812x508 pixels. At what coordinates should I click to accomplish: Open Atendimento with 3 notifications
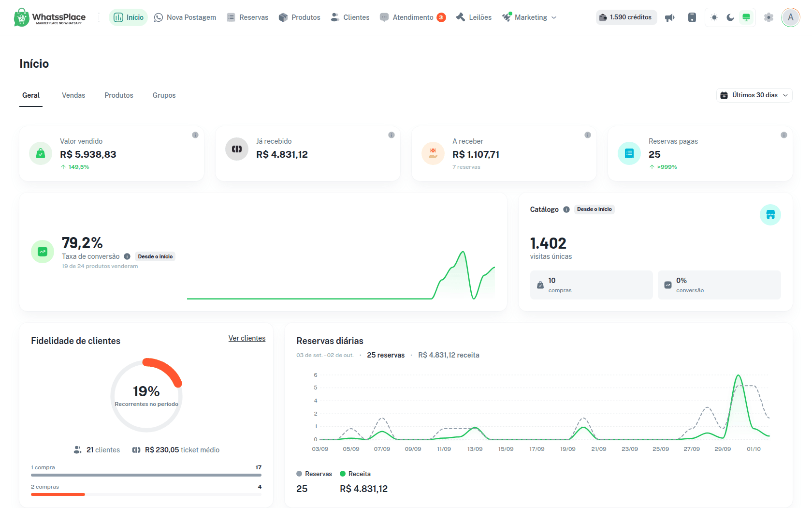413,17
